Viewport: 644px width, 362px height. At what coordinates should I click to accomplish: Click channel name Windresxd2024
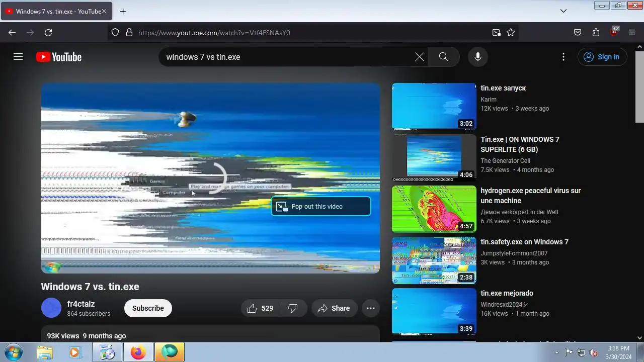point(504,305)
